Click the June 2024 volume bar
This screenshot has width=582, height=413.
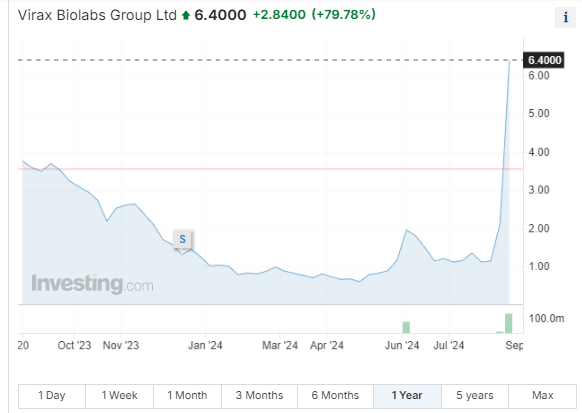pyautogui.click(x=406, y=327)
